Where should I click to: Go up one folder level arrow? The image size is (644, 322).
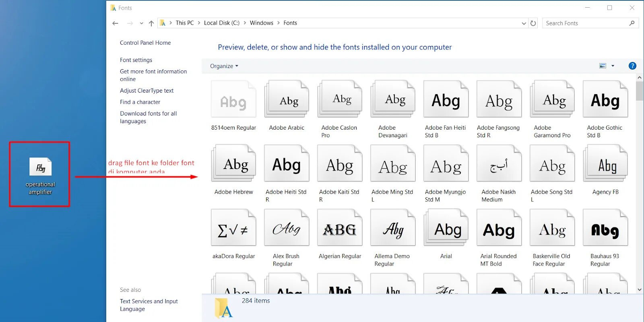pyautogui.click(x=151, y=23)
